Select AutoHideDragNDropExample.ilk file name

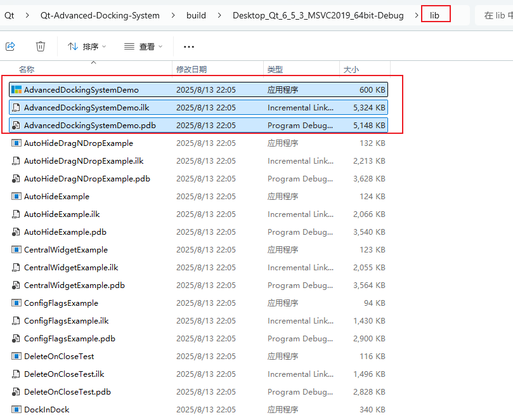pyautogui.click(x=84, y=161)
